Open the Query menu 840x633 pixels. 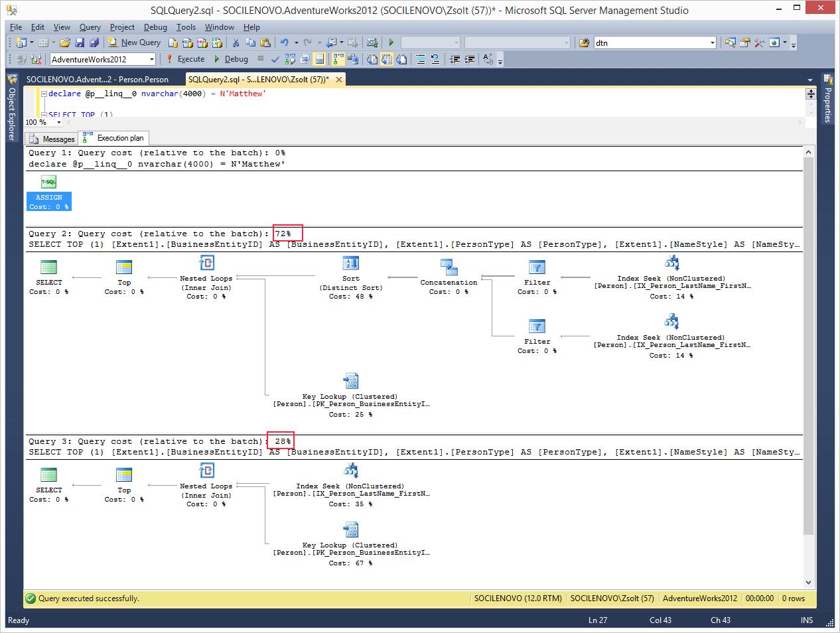tap(90, 27)
